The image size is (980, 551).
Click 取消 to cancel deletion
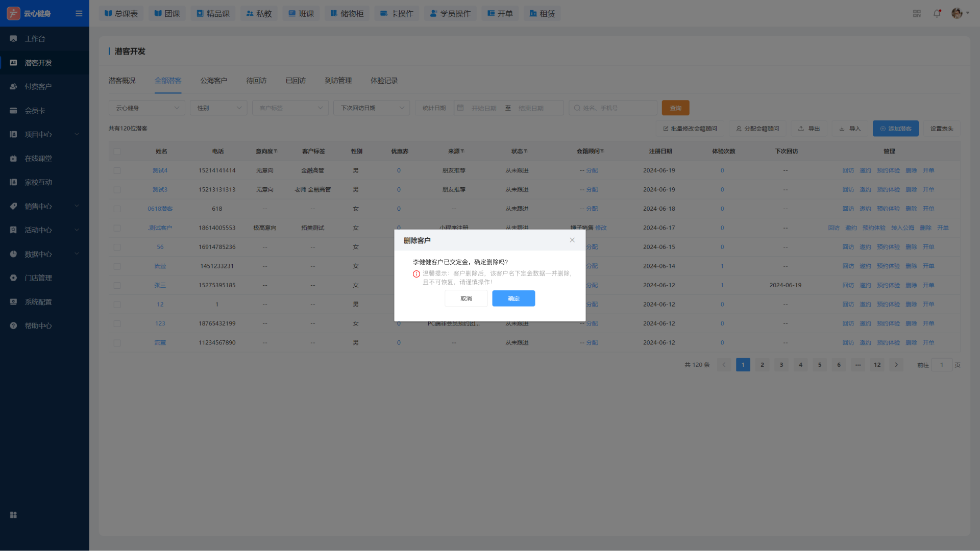(x=466, y=299)
